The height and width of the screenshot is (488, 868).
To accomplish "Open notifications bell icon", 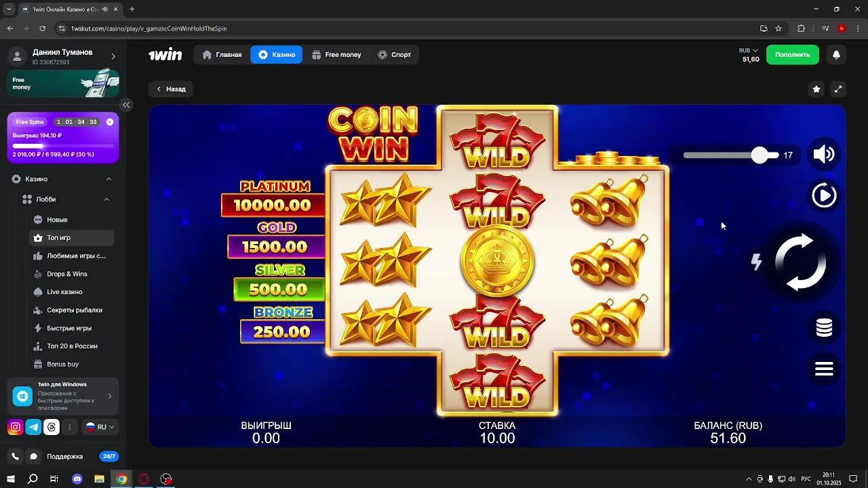I will (836, 55).
